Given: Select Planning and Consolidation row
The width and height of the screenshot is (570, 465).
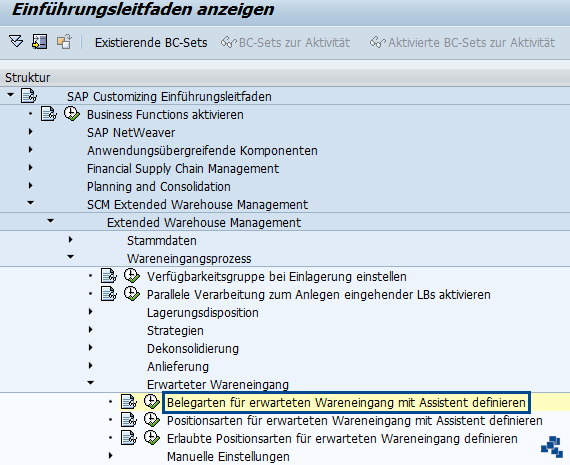Looking at the screenshot, I should (158, 187).
